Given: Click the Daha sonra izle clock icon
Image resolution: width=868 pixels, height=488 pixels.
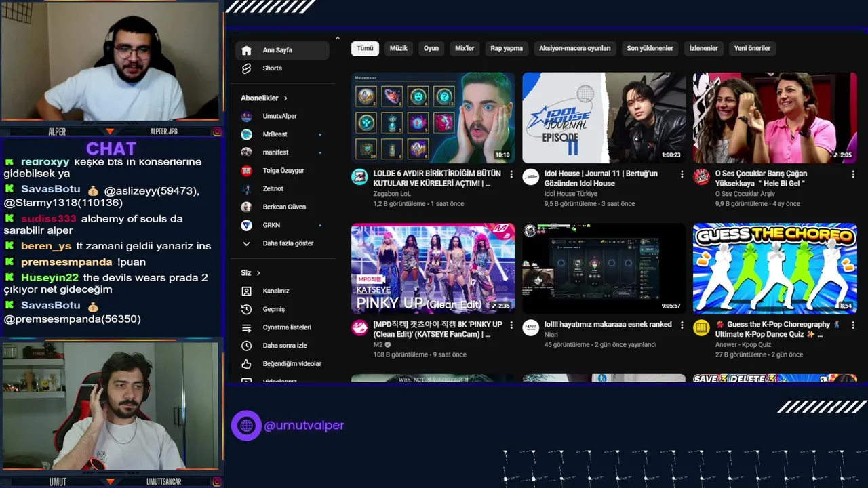Looking at the screenshot, I should click(247, 346).
